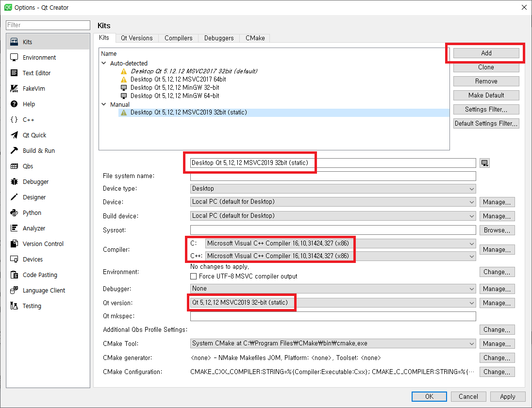Select the Text Editor icon in sidebar
Image resolution: width=532 pixels, height=408 pixels.
(x=14, y=73)
